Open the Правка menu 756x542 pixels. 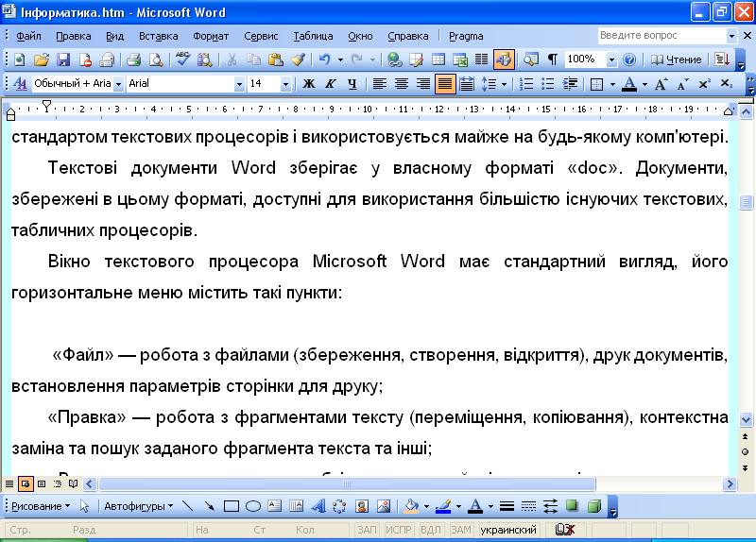click(x=74, y=36)
